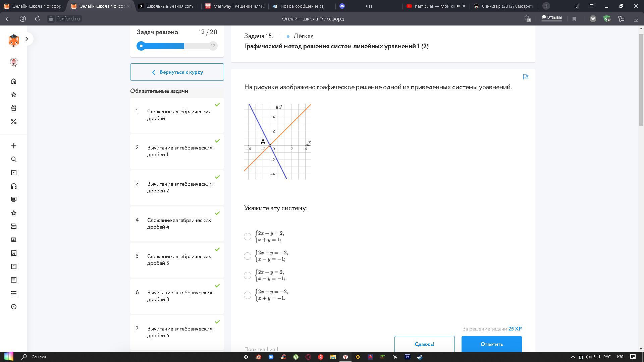Image resolution: width=644 pixels, height=362 pixels.
Task: Click Вернуться к курсу button
Action: [x=177, y=72]
